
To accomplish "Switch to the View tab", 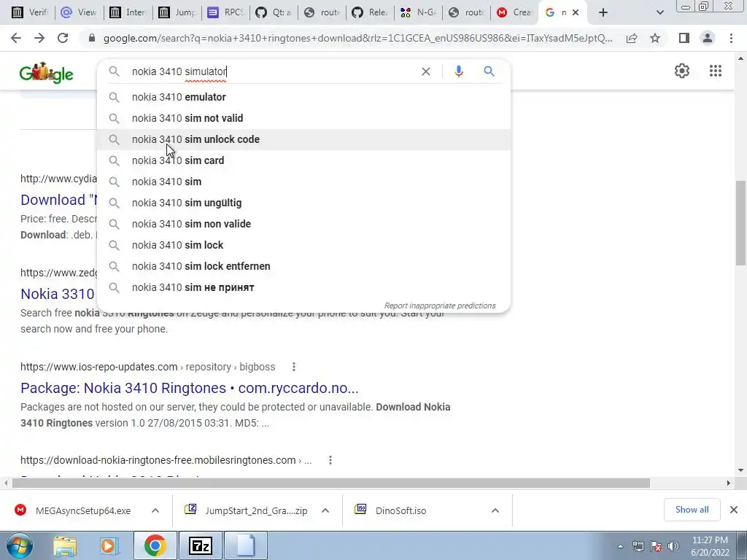I will point(79,12).
